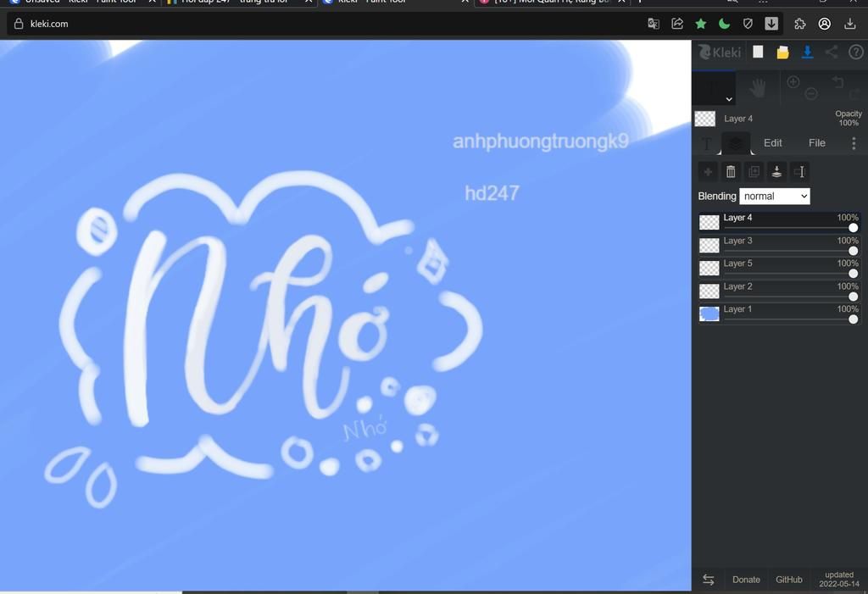This screenshot has height=594, width=868.
Task: Click the Layer 3 thumbnail
Action: 709,245
